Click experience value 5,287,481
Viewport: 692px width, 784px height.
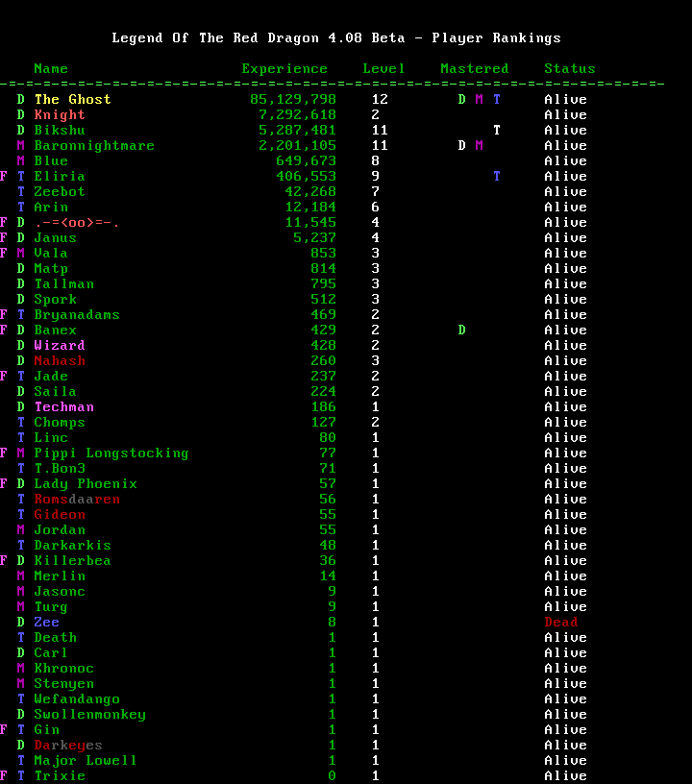[x=298, y=131]
